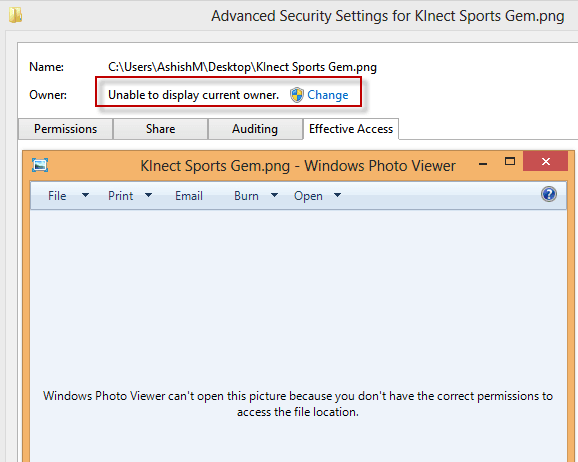Close the Windows Photo Viewer window
Image resolution: width=578 pixels, height=462 pixels.
546,161
